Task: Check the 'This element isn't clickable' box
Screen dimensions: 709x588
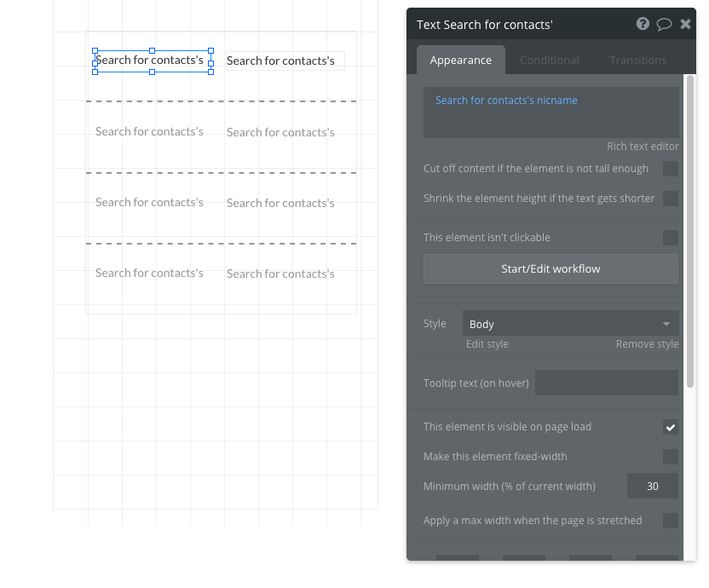Action: [671, 238]
